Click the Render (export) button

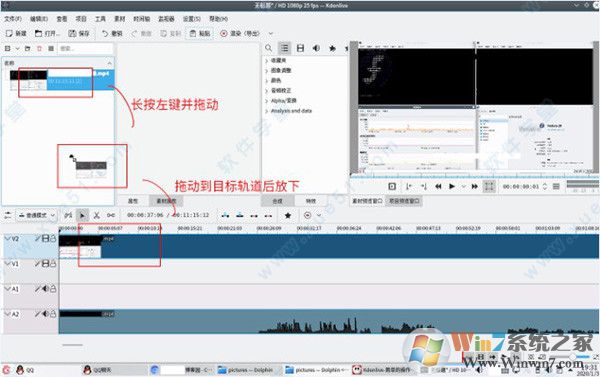pyautogui.click(x=240, y=33)
